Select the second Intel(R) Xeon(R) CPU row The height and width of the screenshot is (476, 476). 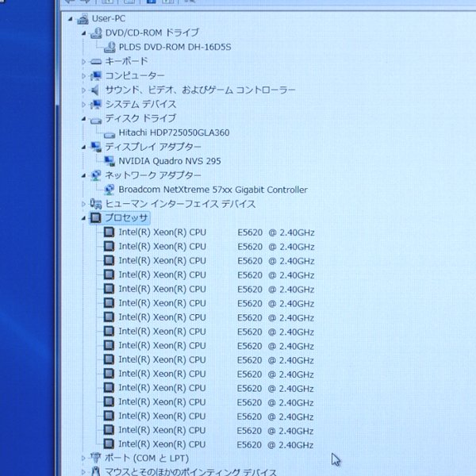[x=216, y=247]
